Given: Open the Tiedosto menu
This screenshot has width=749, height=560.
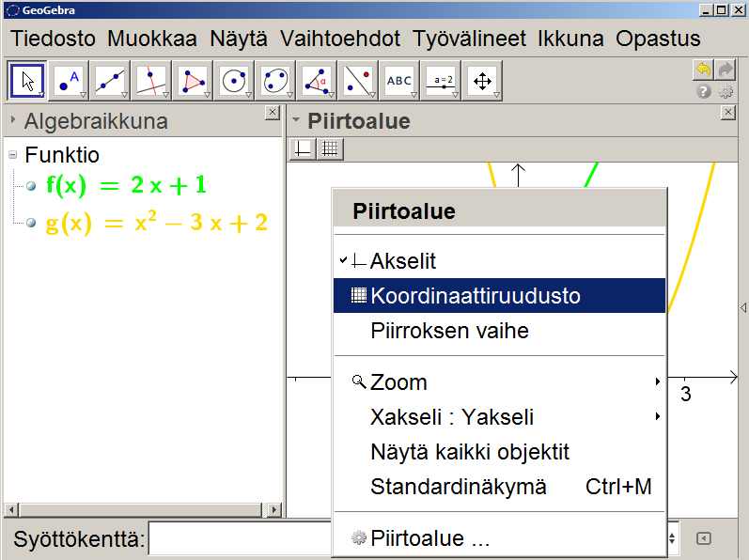Looking at the screenshot, I should [x=53, y=39].
